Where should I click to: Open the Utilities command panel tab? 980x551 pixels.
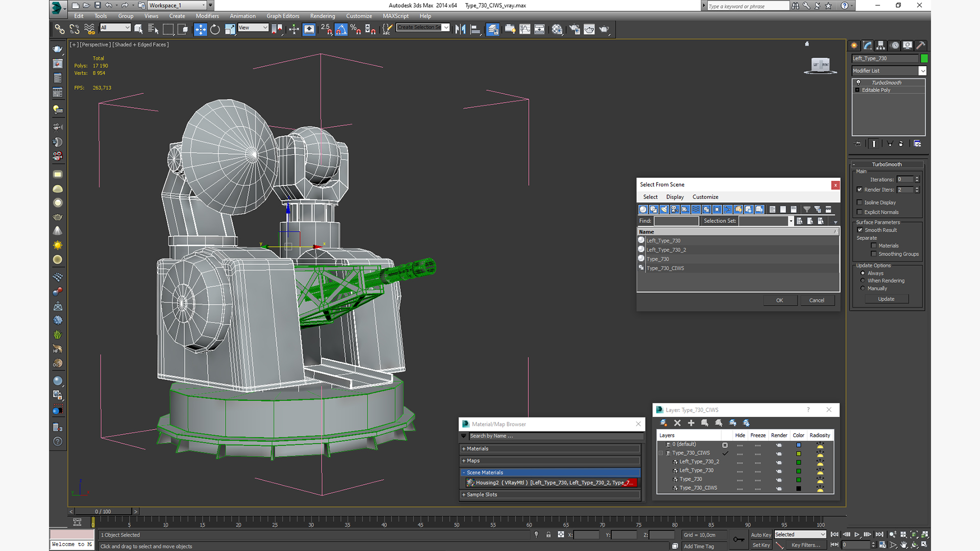point(921,45)
